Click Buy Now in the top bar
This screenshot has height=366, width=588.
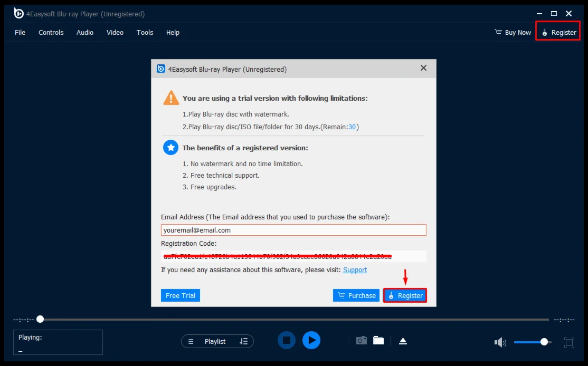coord(513,32)
